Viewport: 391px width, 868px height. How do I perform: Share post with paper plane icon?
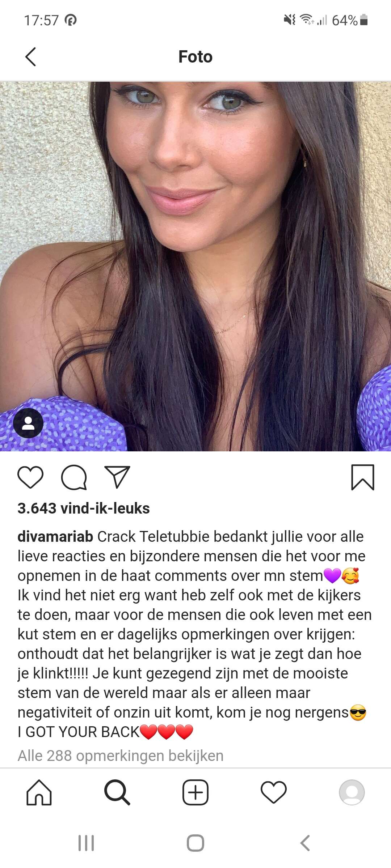pos(117,477)
